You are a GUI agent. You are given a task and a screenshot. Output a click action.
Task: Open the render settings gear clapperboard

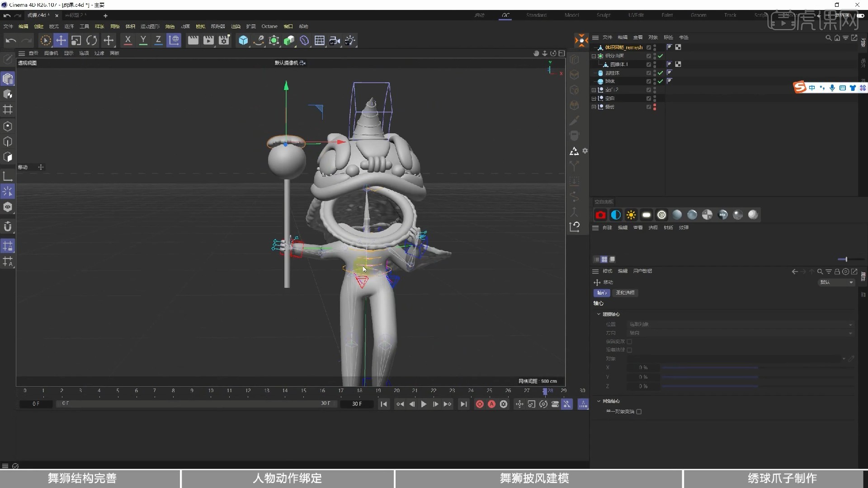[x=224, y=40]
